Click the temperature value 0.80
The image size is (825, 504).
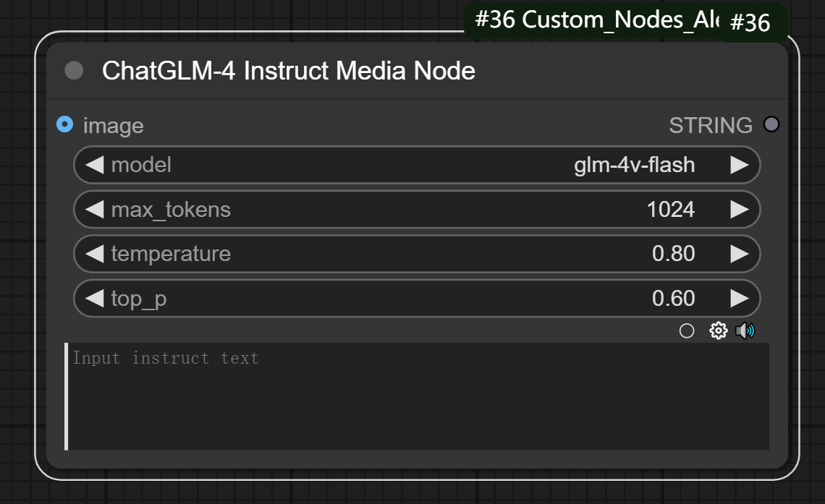pyautogui.click(x=673, y=254)
